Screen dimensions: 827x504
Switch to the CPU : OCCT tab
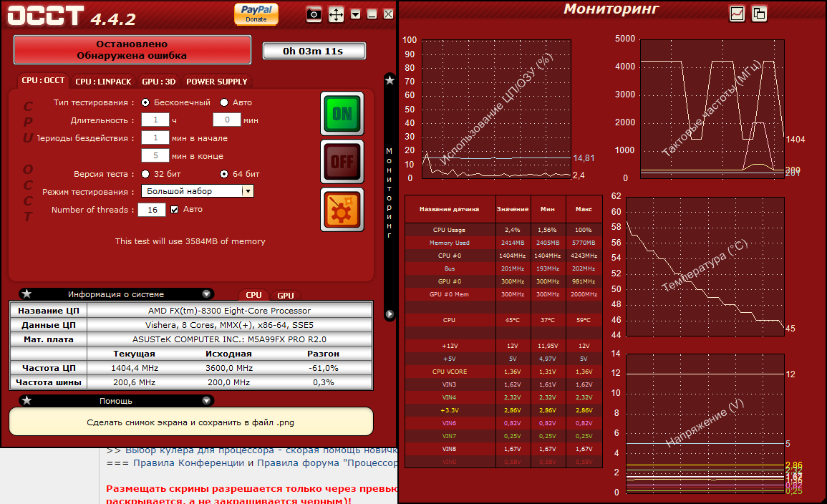[x=43, y=81]
